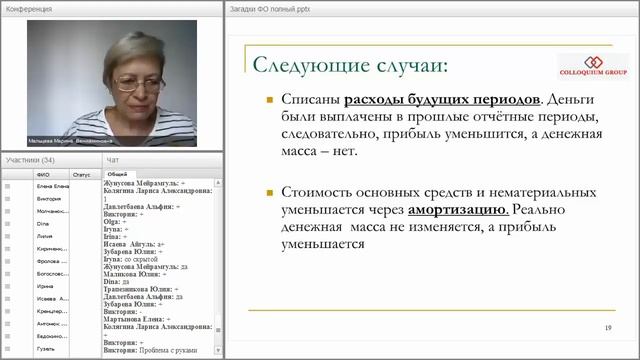Click slide heading 'Следующие случаи:'
The width and height of the screenshot is (640, 360).
[x=350, y=64]
